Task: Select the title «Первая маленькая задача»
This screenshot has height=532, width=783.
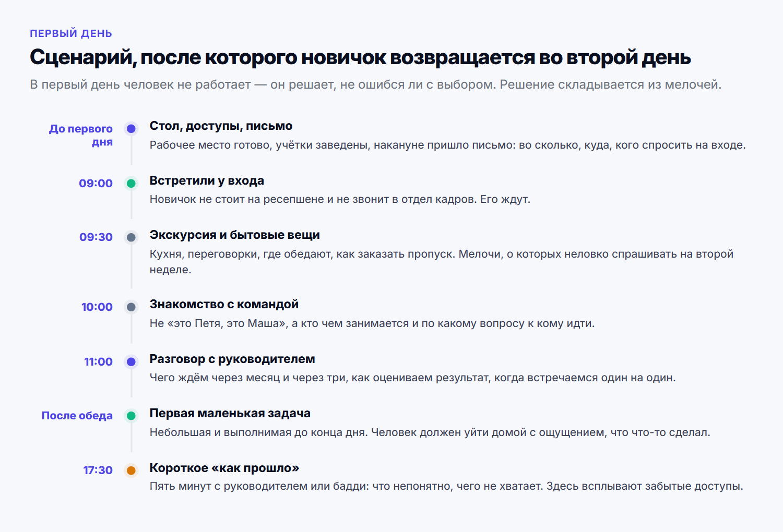Action: pyautogui.click(x=230, y=413)
